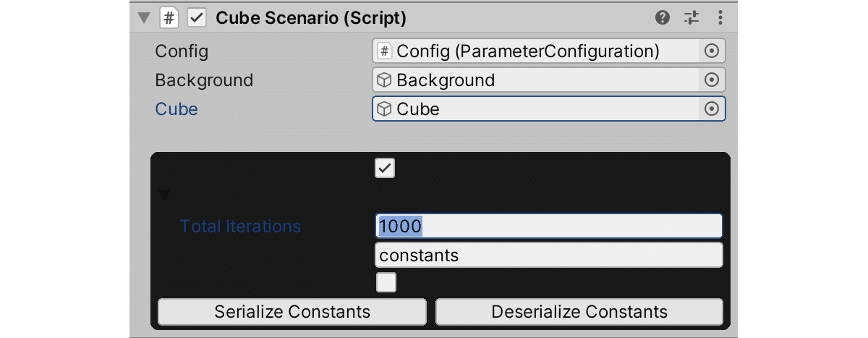The width and height of the screenshot is (868, 338).
Task: Click the Background object picker circle
Action: 711,80
